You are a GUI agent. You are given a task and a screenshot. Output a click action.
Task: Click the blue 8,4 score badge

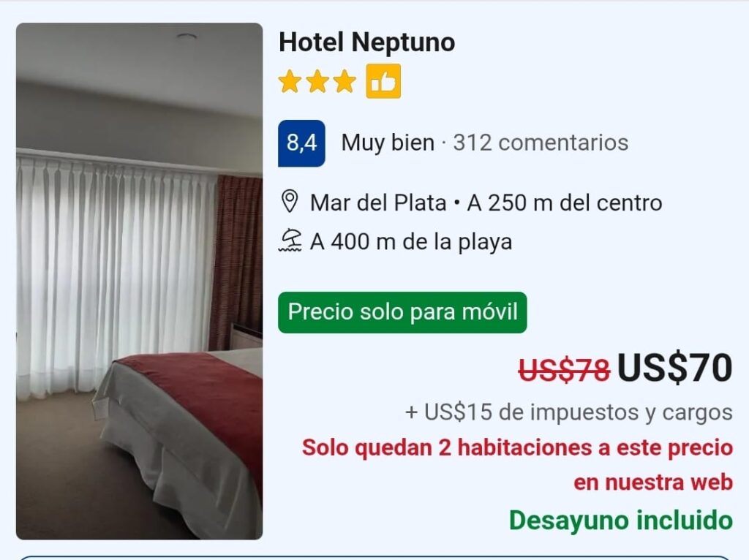[301, 143]
